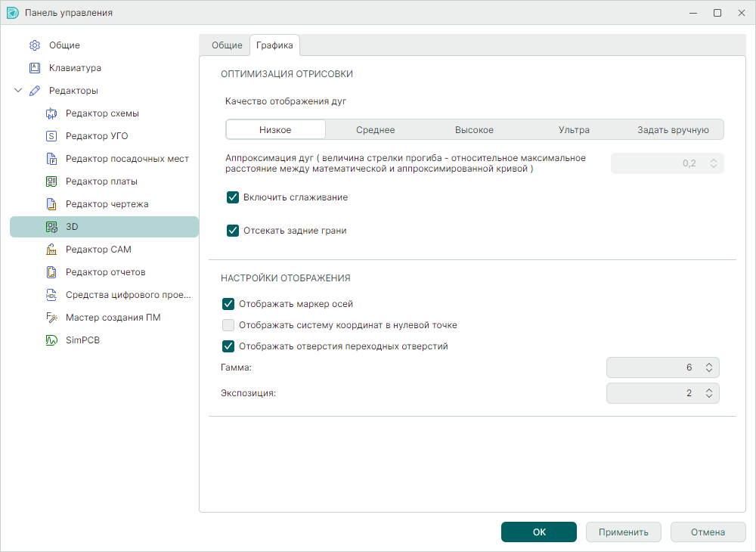
Task: Set arc quality to Высокое
Action: (474, 130)
